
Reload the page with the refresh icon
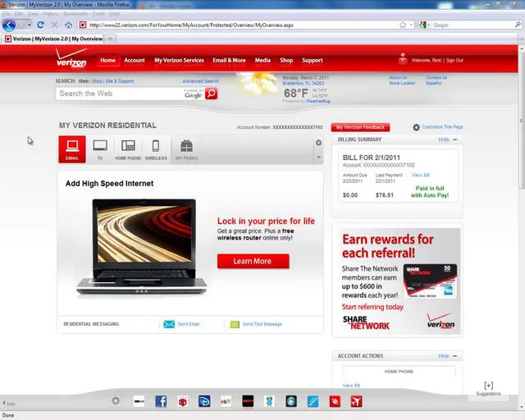point(40,25)
